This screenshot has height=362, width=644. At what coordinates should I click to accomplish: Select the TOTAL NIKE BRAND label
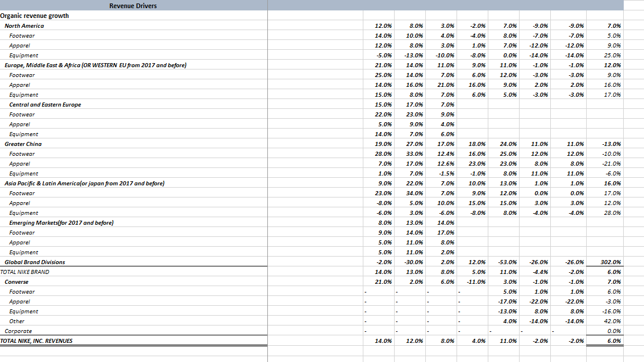click(25, 272)
